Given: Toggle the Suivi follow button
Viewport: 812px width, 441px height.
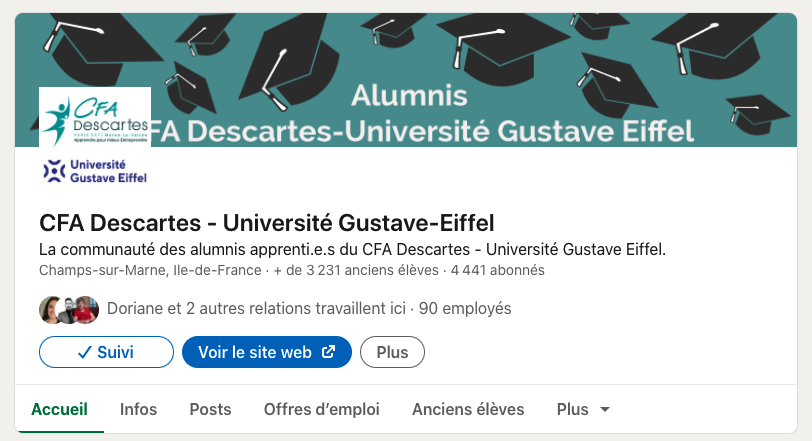Looking at the screenshot, I should 106,352.
